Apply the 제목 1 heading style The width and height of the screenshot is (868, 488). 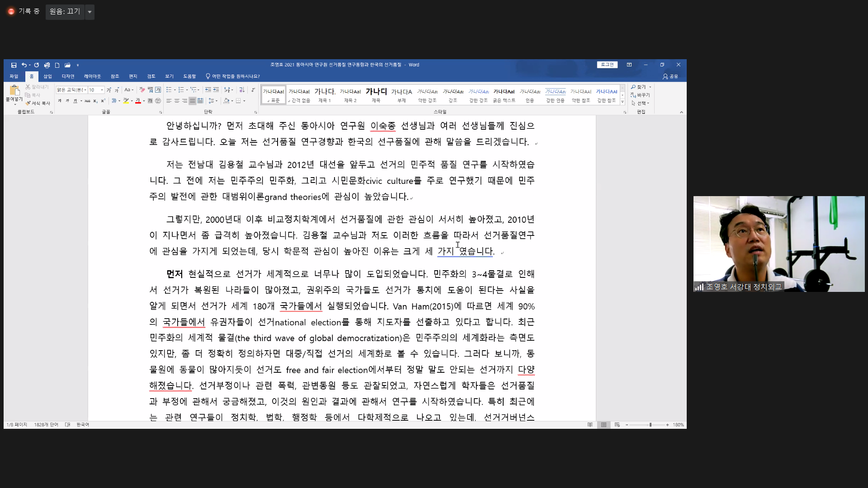(x=325, y=95)
